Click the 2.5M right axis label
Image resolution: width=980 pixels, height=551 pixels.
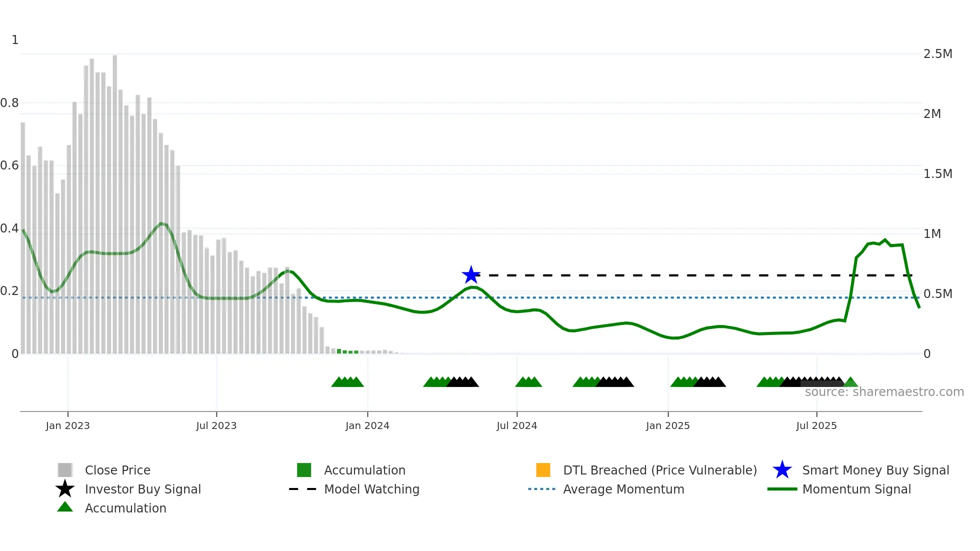(x=937, y=53)
